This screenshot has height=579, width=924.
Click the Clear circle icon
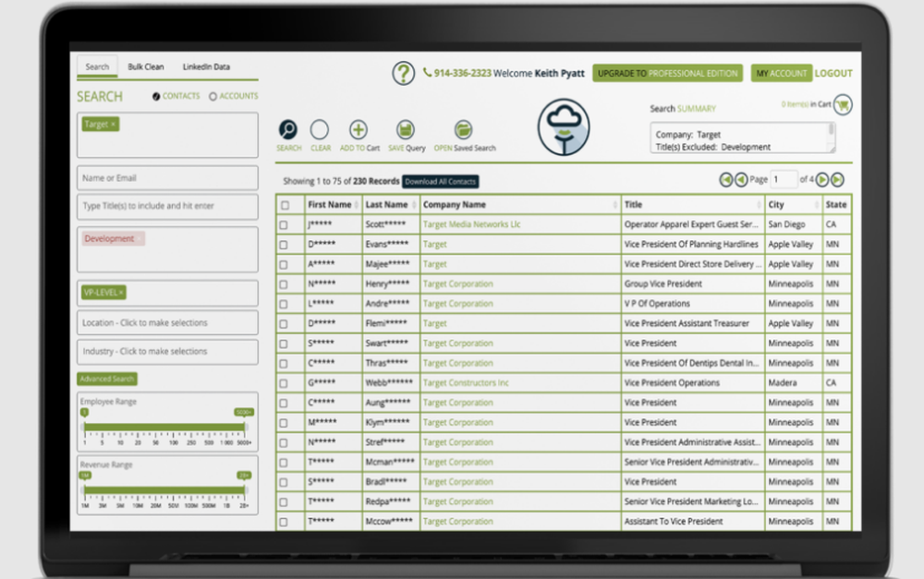click(x=320, y=129)
